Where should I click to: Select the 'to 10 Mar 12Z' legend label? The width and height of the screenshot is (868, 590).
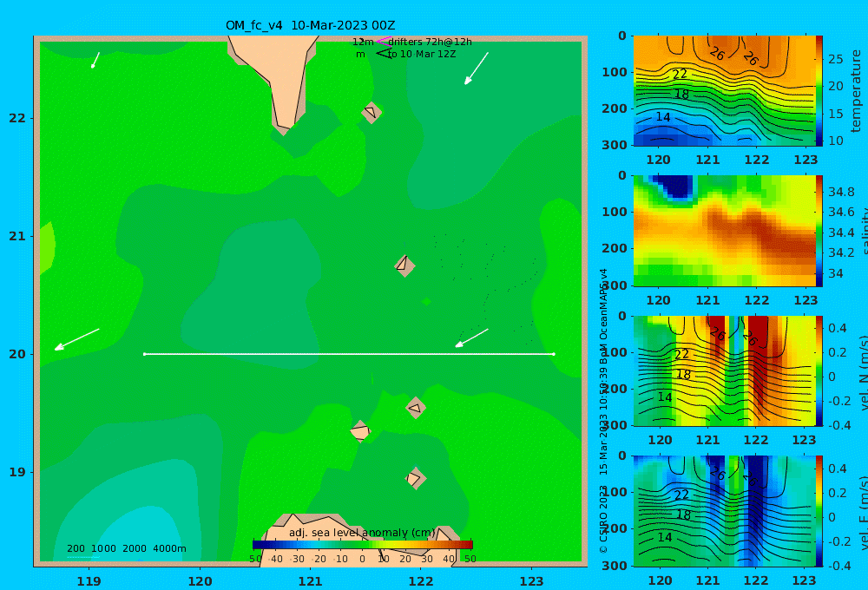click(x=422, y=55)
